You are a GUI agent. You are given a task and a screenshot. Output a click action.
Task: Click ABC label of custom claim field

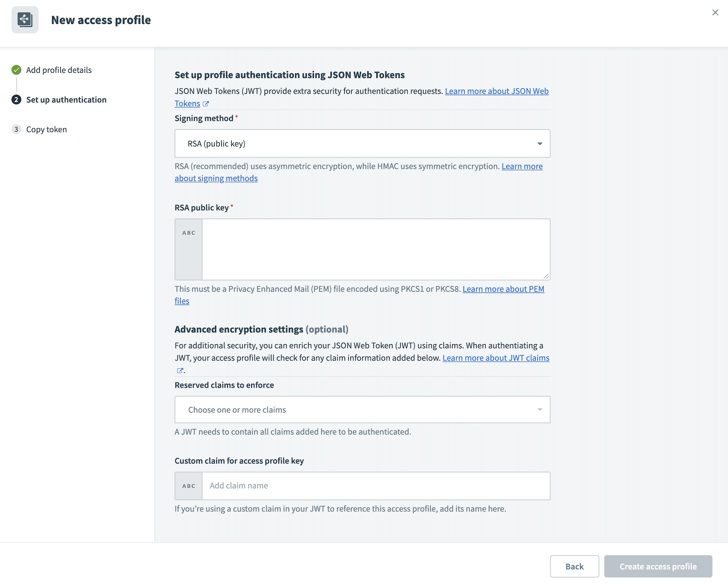tap(189, 486)
